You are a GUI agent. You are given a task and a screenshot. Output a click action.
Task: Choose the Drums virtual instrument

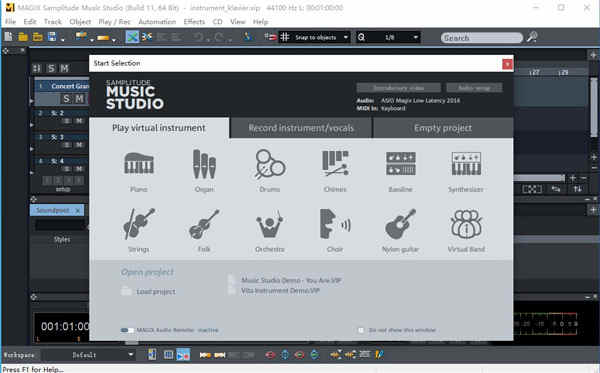[270, 165]
